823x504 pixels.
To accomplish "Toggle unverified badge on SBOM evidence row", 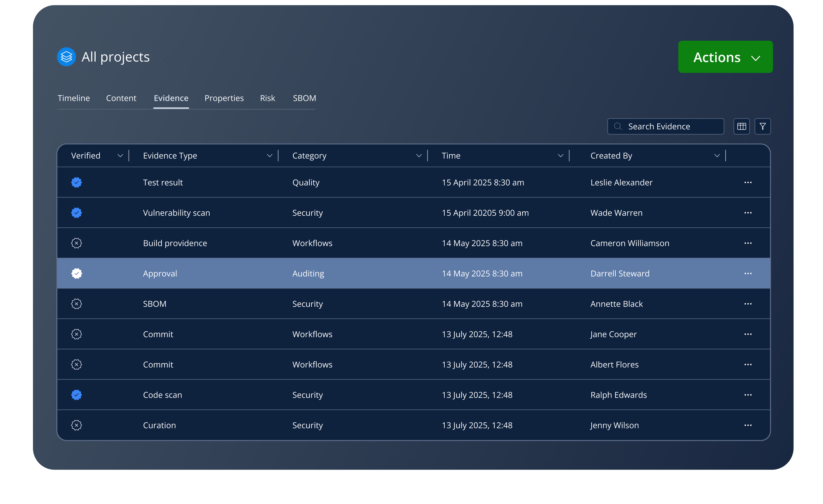I will click(77, 304).
